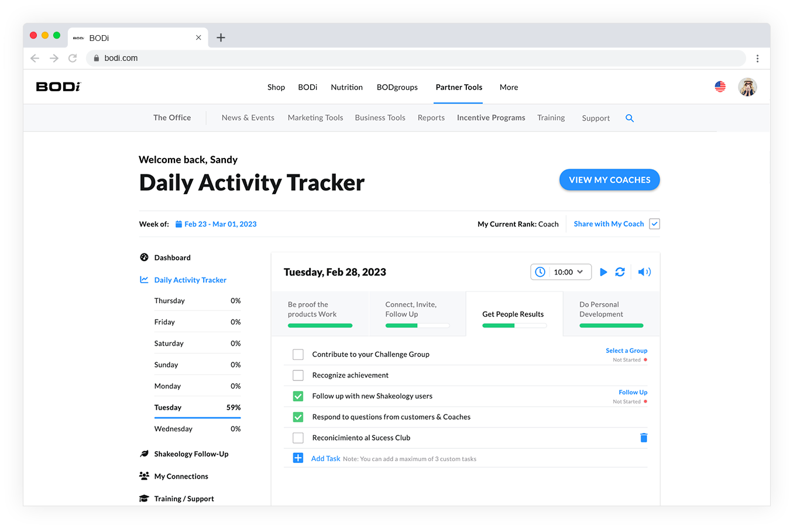797x532 pixels.
Task: Open the Support submenu
Action: [x=596, y=118]
